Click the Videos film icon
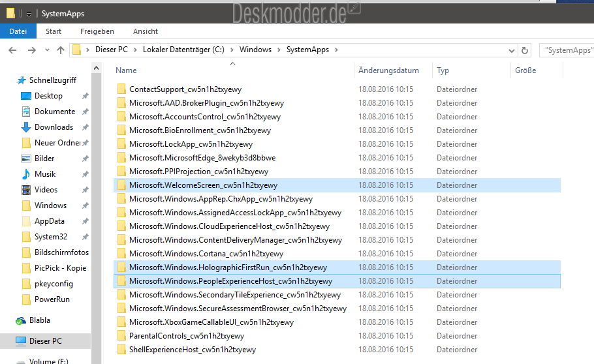The image size is (594, 364). [x=25, y=190]
